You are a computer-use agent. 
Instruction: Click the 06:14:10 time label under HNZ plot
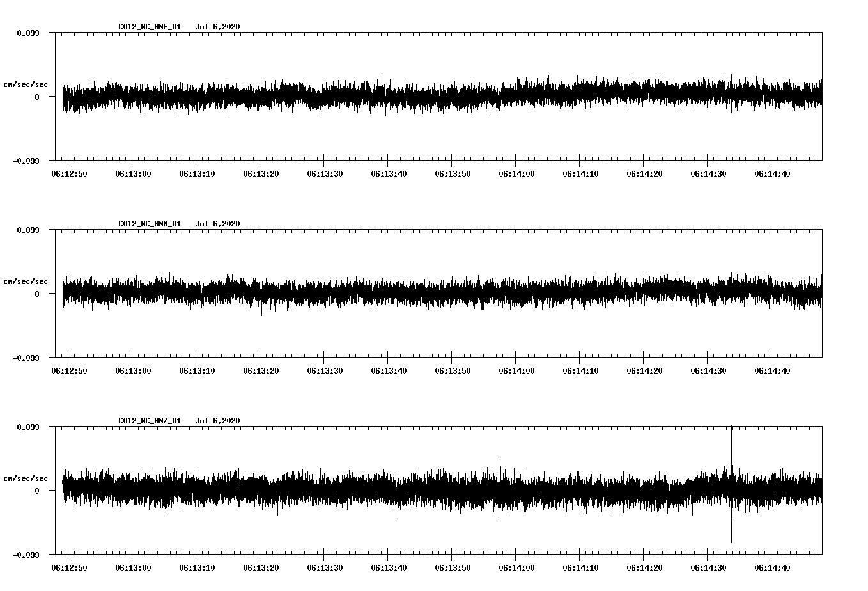(x=580, y=568)
